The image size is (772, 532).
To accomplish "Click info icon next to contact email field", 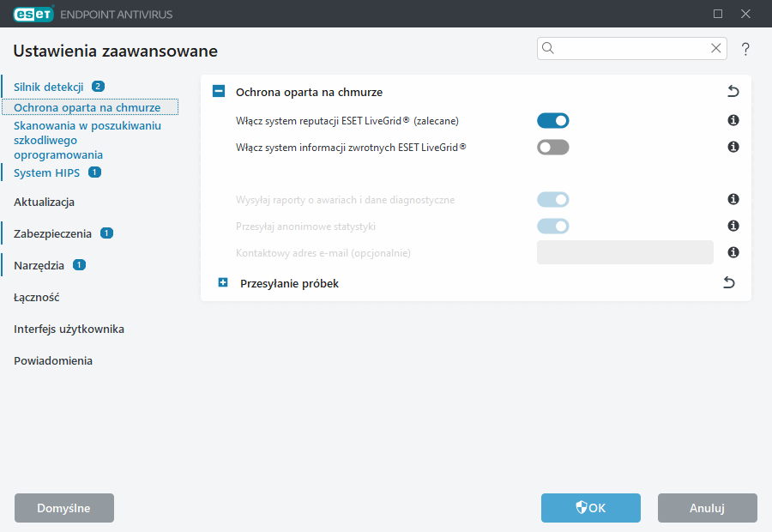I will (733, 252).
